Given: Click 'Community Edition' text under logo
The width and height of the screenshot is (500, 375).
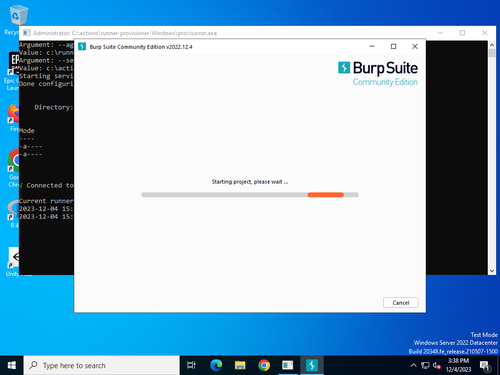Looking at the screenshot, I should coord(385,82).
